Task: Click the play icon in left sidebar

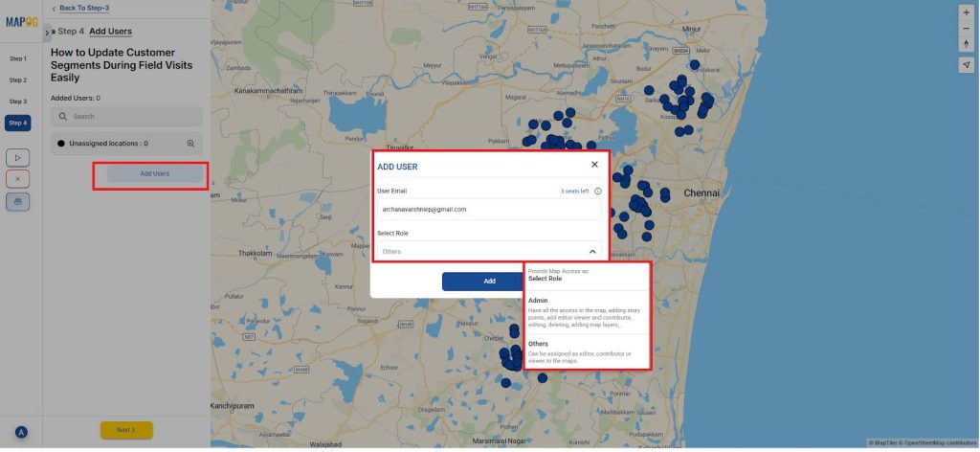Action: [x=18, y=157]
